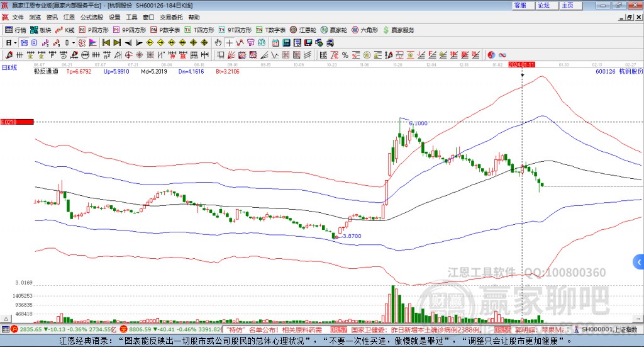Image resolution: width=644 pixels, height=347 pixels.
Task: Jump to the last bar with the skip-to-end arrow
Action: tap(117, 43)
